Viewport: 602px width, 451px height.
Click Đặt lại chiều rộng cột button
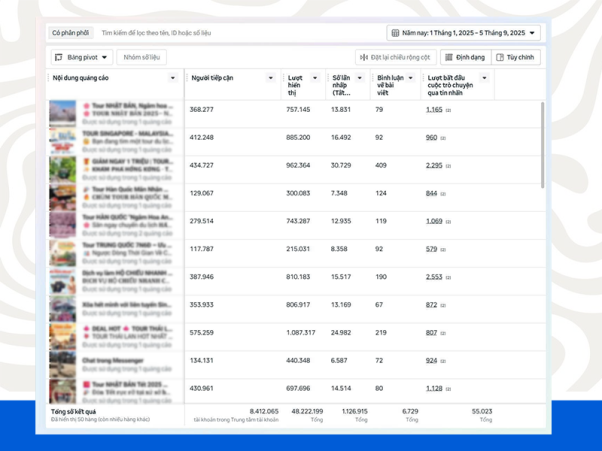[x=395, y=57]
